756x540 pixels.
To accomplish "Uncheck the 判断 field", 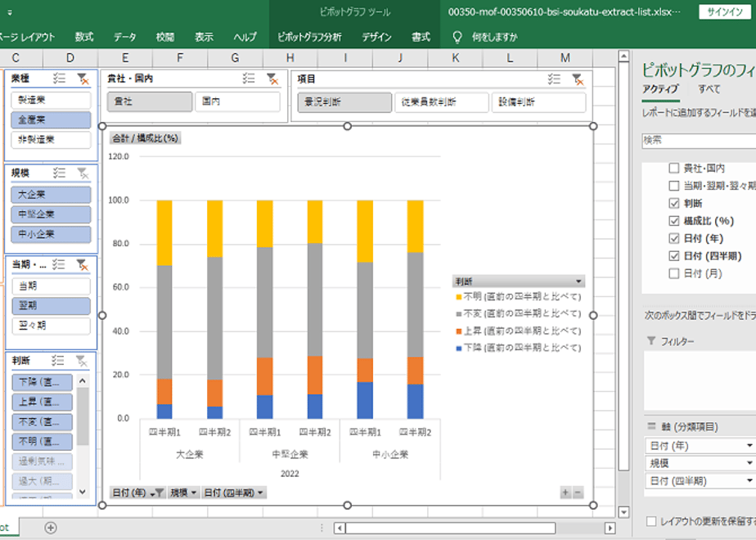I will 674,204.
